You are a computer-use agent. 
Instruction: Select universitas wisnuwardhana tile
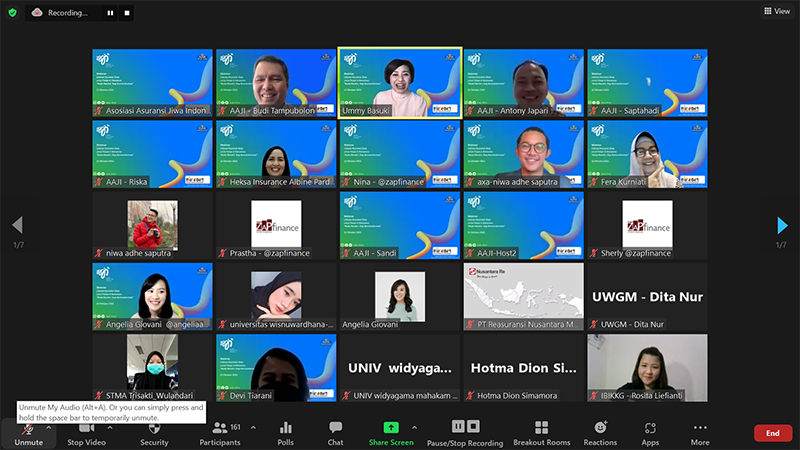(x=276, y=296)
